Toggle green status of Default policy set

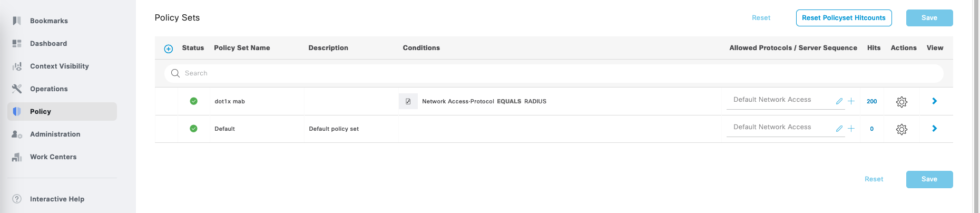[x=193, y=129]
